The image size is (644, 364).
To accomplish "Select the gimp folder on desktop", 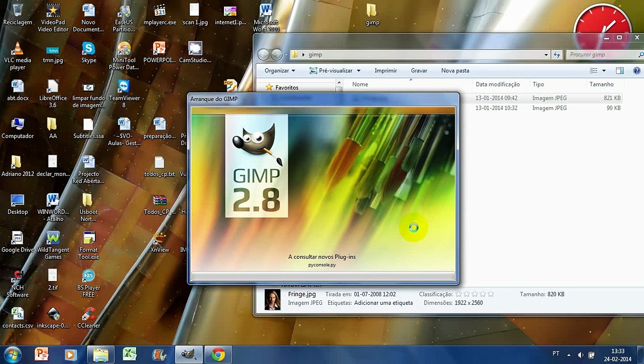I will pos(372,15).
